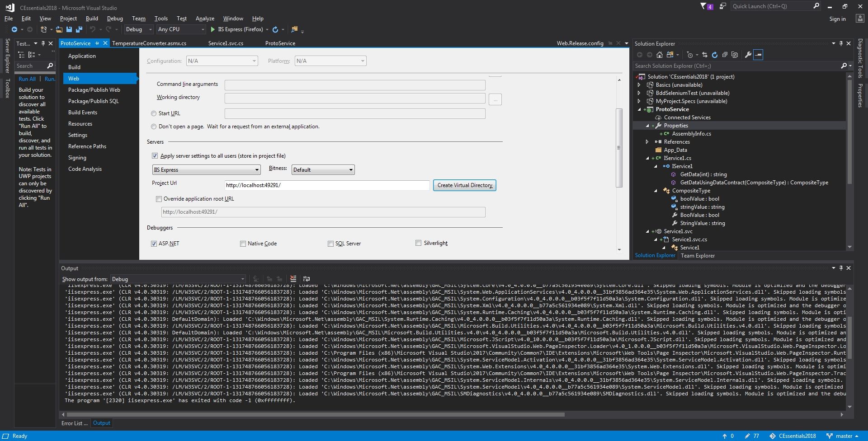The width and height of the screenshot is (868, 441).
Task: Start debugging with IIS Express (Firefox)
Action: pos(236,29)
